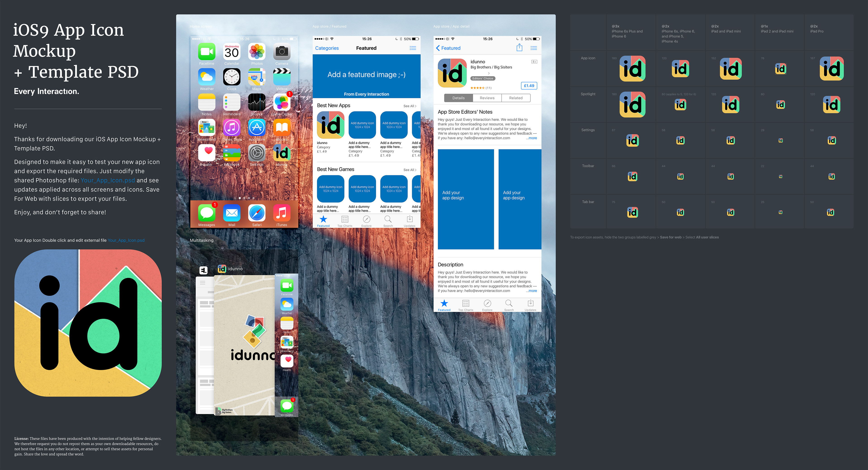This screenshot has width=868, height=470.
Task: Tap the Passbook app icon
Action: click(x=231, y=153)
